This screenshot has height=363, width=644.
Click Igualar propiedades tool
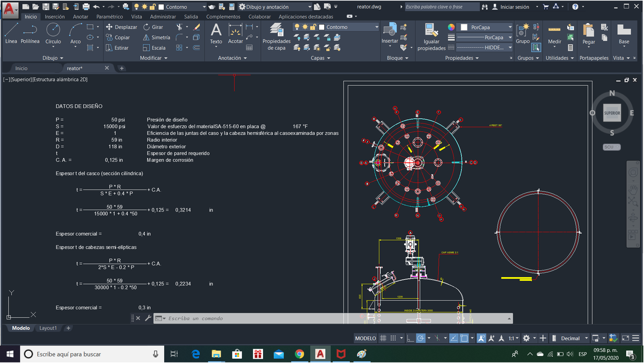click(431, 37)
